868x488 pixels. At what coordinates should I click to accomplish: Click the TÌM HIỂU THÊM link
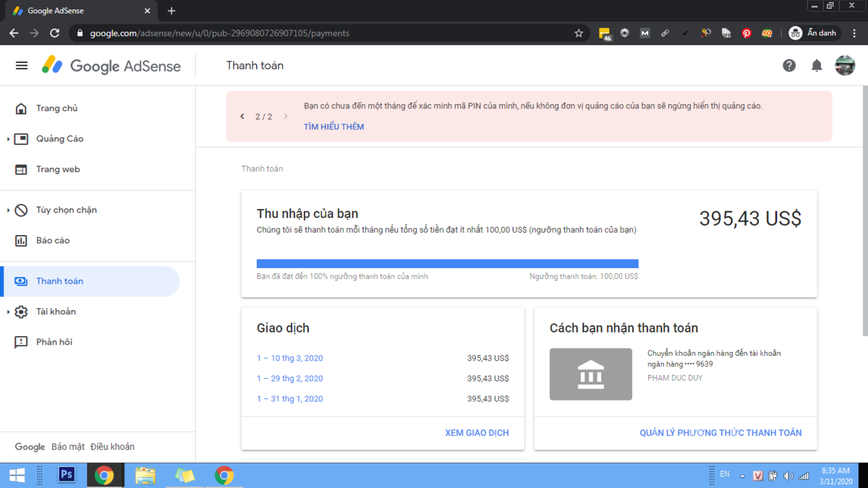pos(333,127)
